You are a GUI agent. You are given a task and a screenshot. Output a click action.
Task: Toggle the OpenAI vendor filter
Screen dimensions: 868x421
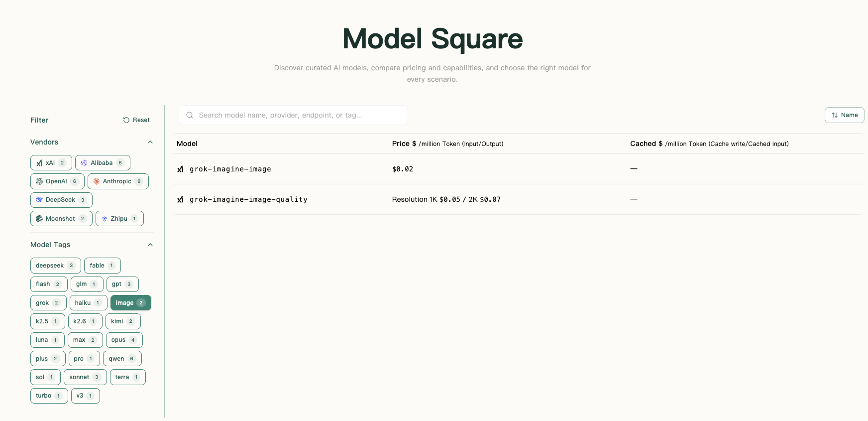[x=57, y=181]
